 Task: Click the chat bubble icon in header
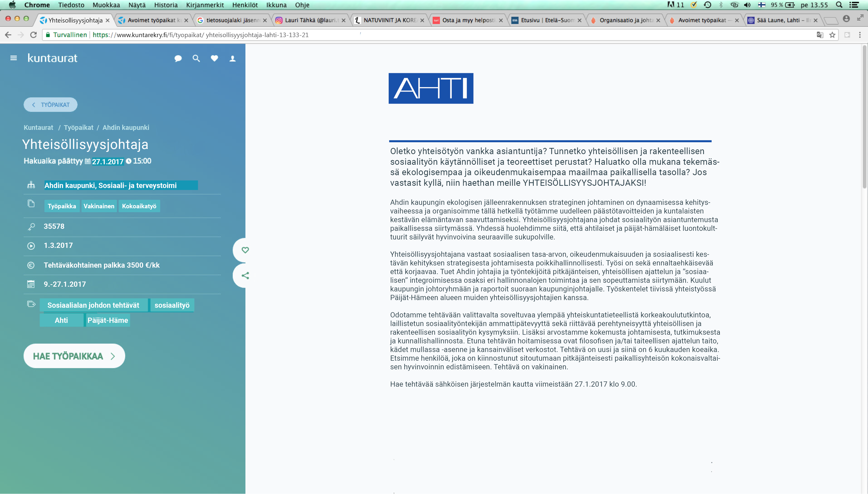tap(178, 58)
